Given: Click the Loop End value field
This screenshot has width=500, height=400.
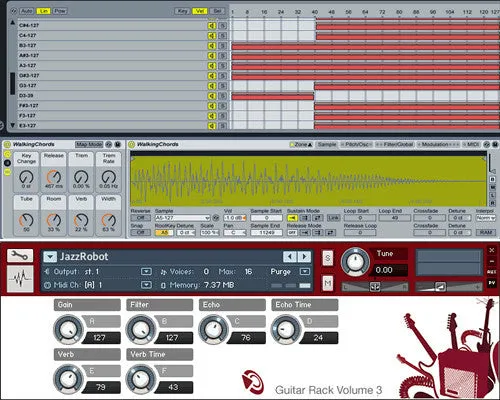Looking at the screenshot, I should (395, 218).
